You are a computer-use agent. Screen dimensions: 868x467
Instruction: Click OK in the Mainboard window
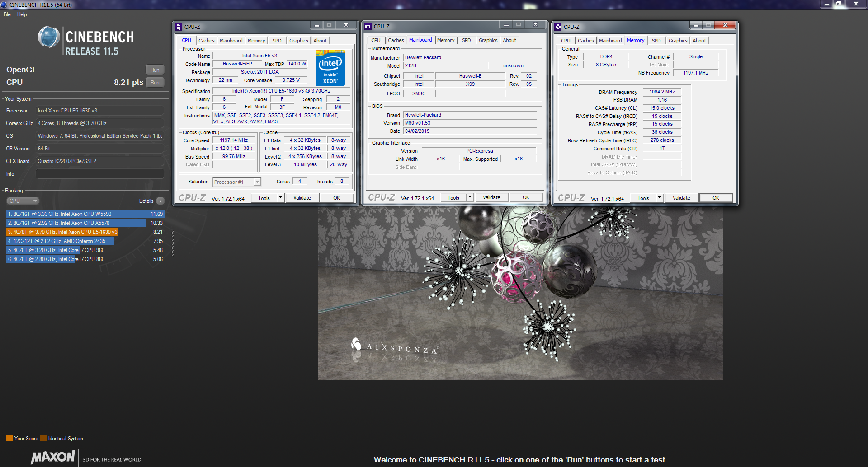click(x=526, y=197)
